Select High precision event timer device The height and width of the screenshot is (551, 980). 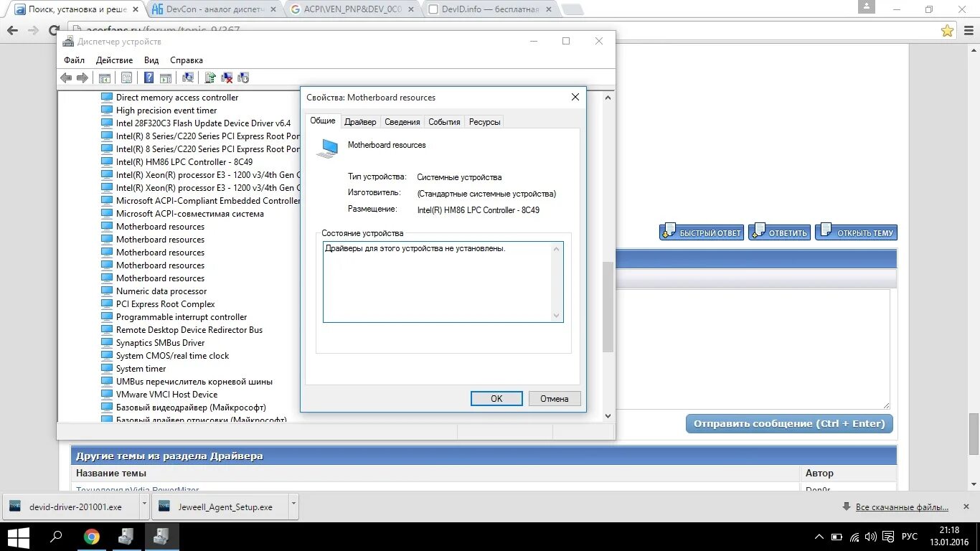tap(166, 110)
